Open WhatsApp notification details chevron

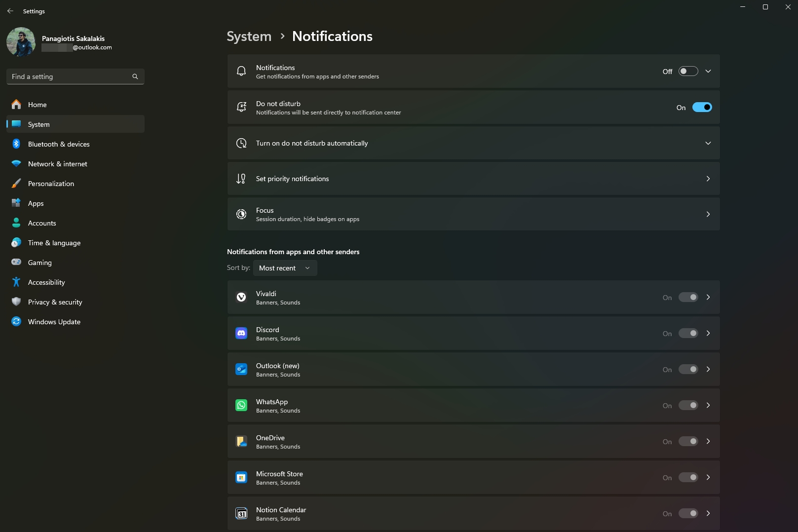tap(708, 405)
